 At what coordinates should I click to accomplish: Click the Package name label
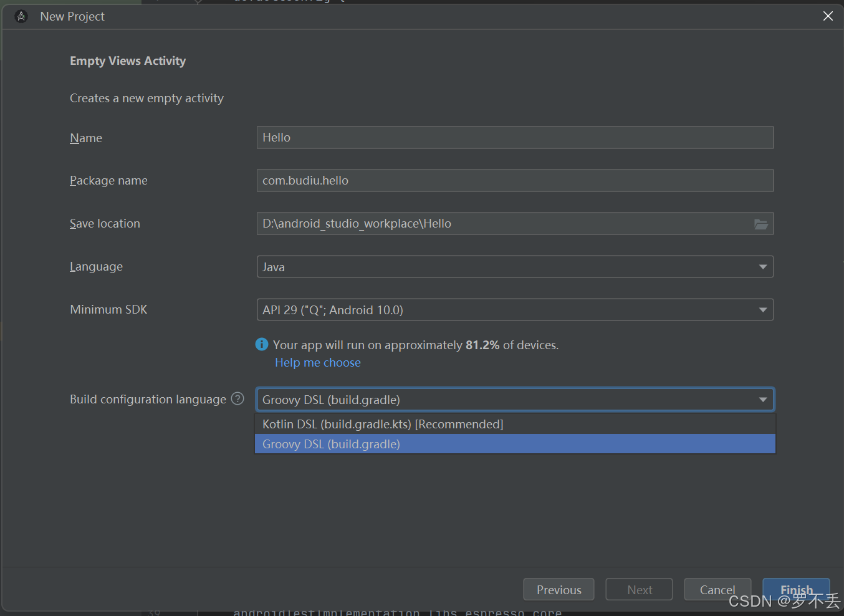pos(108,181)
